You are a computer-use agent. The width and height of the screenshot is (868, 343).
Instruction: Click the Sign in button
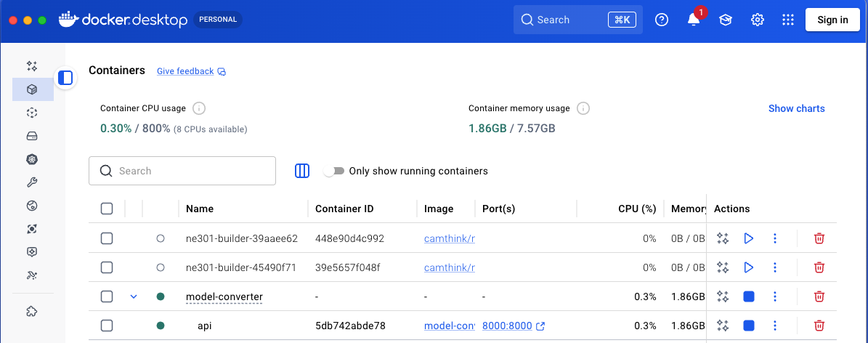832,20
